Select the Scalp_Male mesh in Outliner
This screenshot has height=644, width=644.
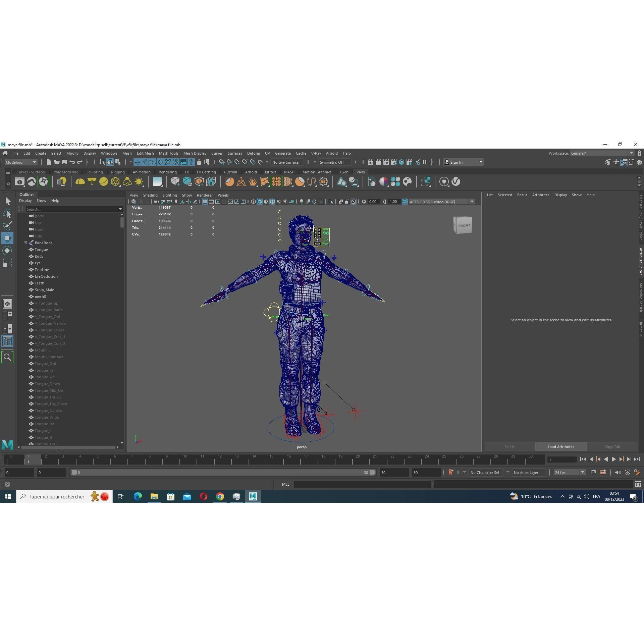[44, 290]
